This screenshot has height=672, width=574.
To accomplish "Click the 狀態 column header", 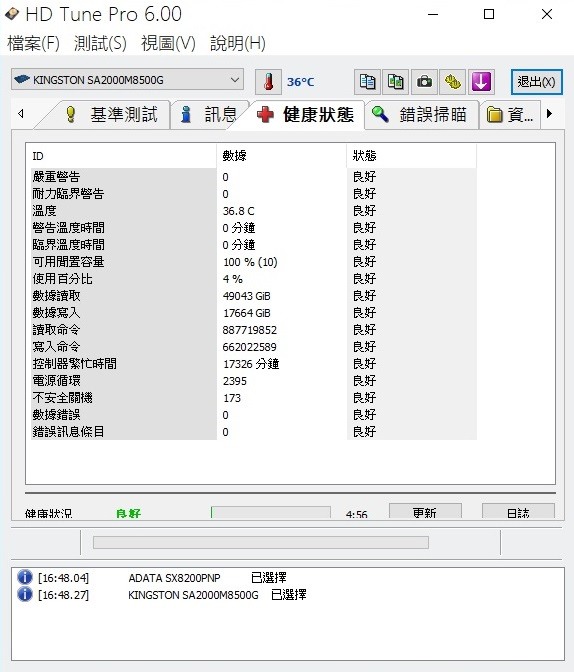I will click(412, 156).
